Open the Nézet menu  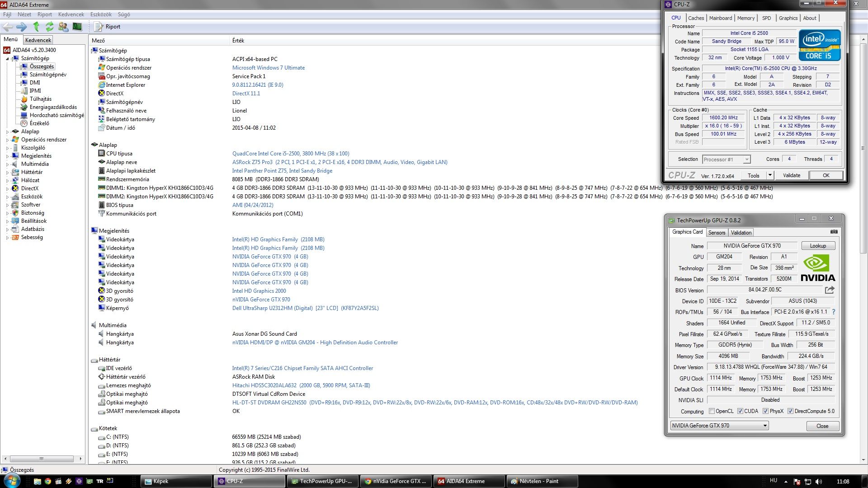click(24, 14)
